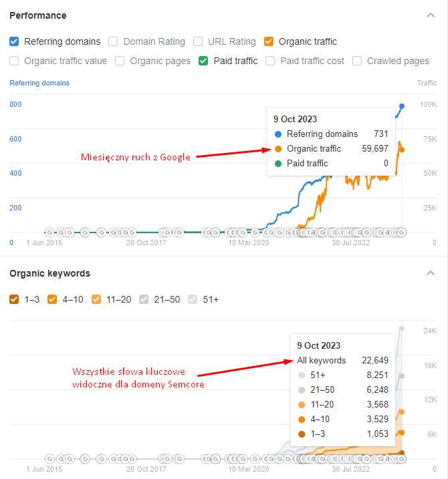Click the blue referring domains data point

(x=402, y=106)
